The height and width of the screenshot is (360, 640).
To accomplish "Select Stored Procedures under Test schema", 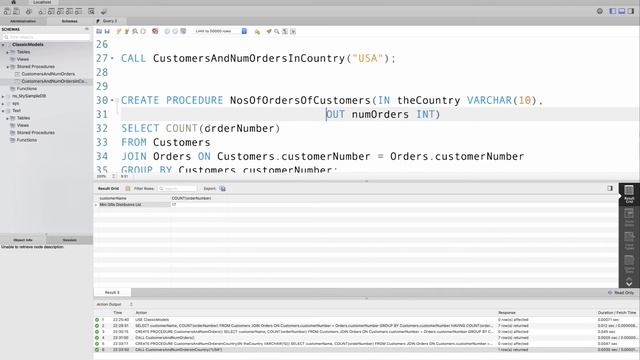I will (x=36, y=133).
